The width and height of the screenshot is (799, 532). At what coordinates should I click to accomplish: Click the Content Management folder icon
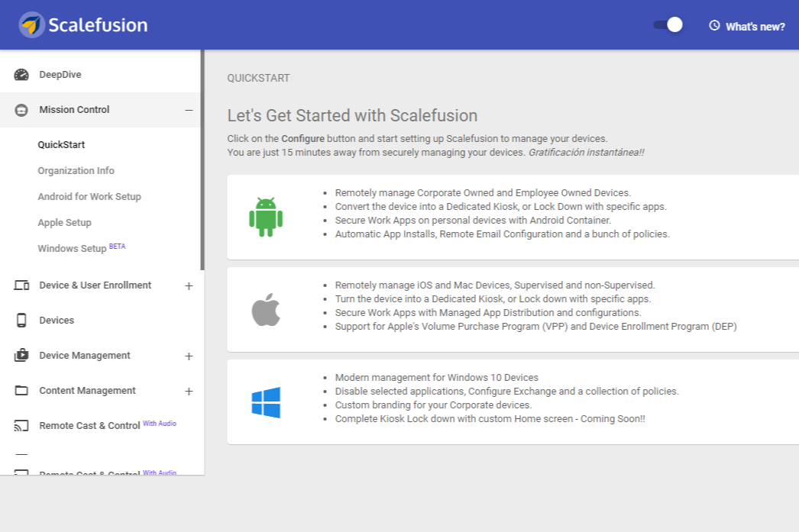[x=21, y=391]
